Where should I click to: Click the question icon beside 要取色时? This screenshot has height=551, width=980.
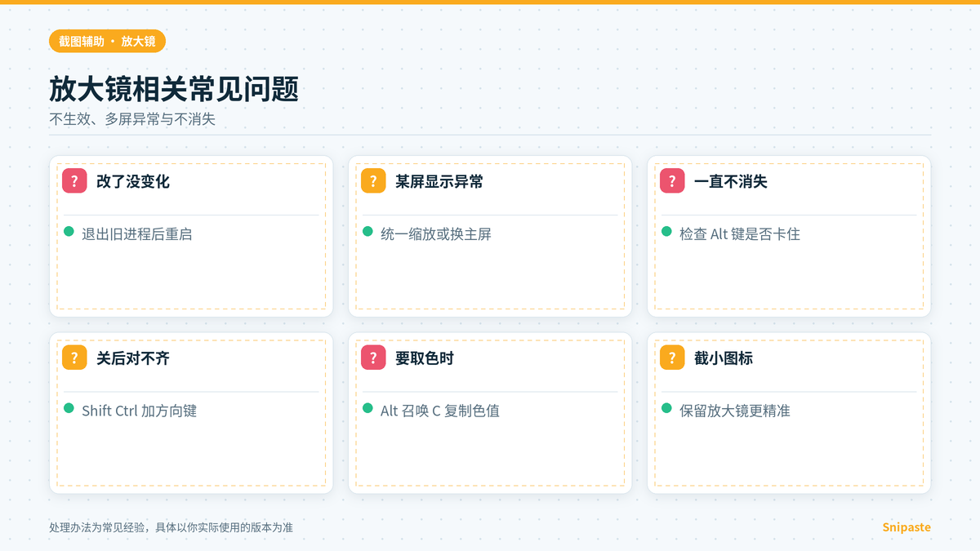tap(373, 358)
